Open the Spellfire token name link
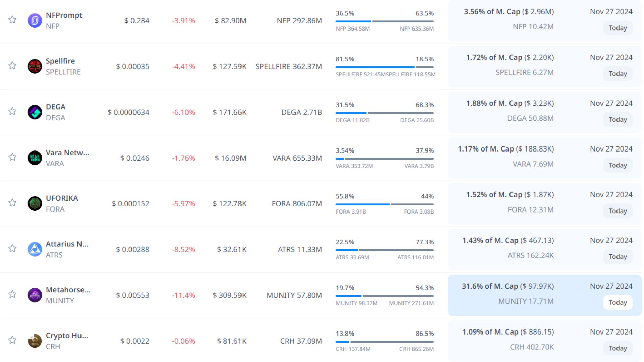The width and height of the screenshot is (644, 362). (x=60, y=61)
